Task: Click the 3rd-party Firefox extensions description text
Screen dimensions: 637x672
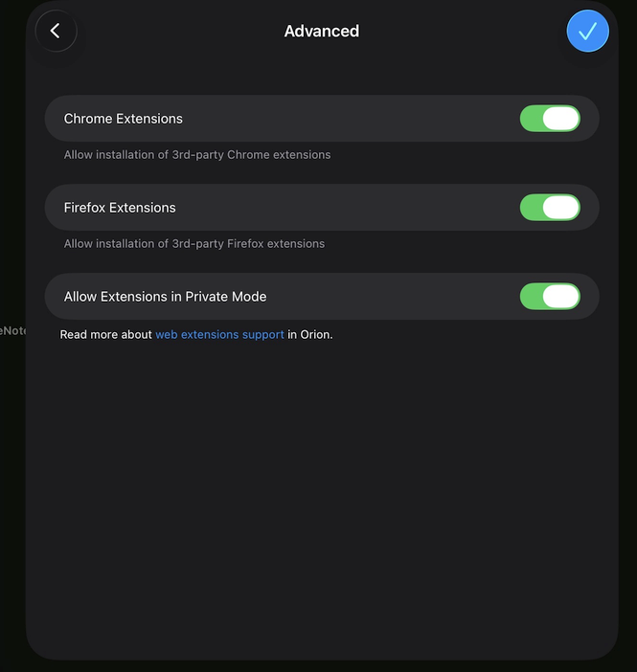Action: pos(194,244)
